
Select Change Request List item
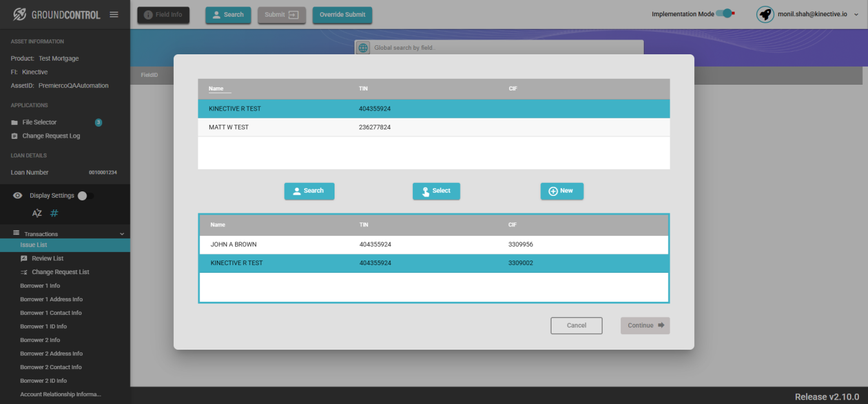point(61,272)
